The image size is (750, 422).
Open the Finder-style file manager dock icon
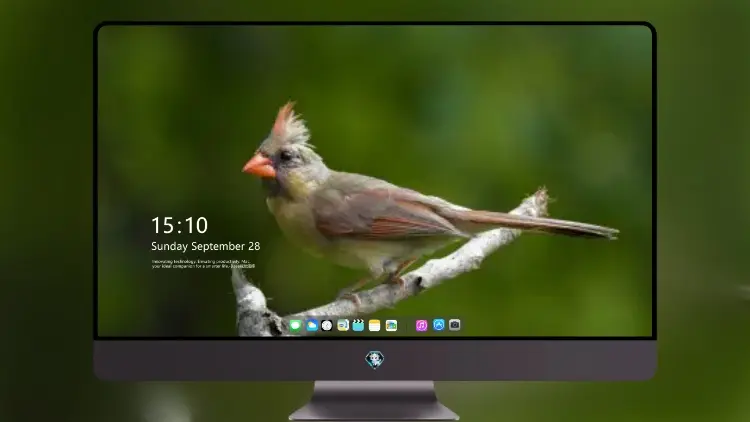(x=342, y=325)
